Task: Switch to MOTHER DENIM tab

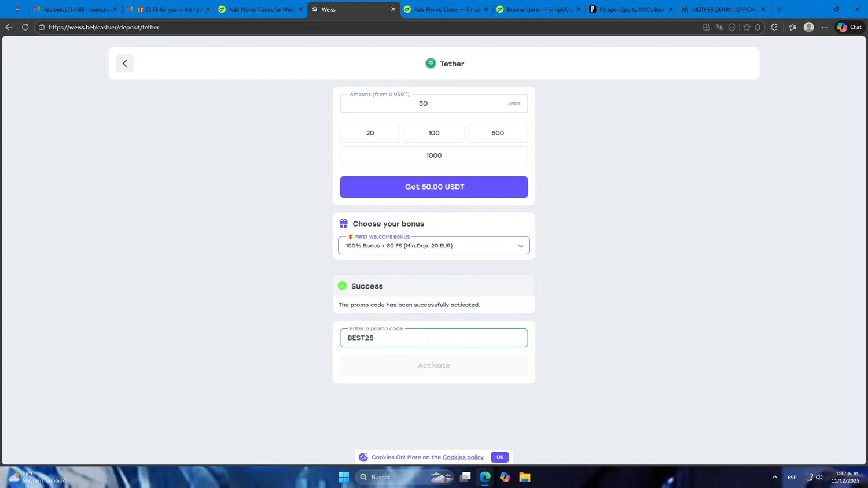Action: (x=724, y=9)
